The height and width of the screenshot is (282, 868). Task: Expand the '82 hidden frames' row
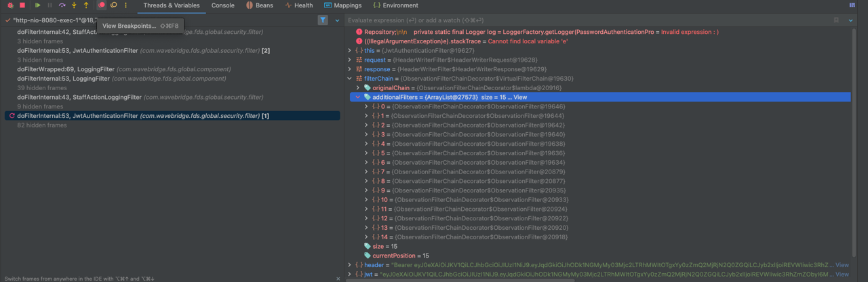pos(41,125)
